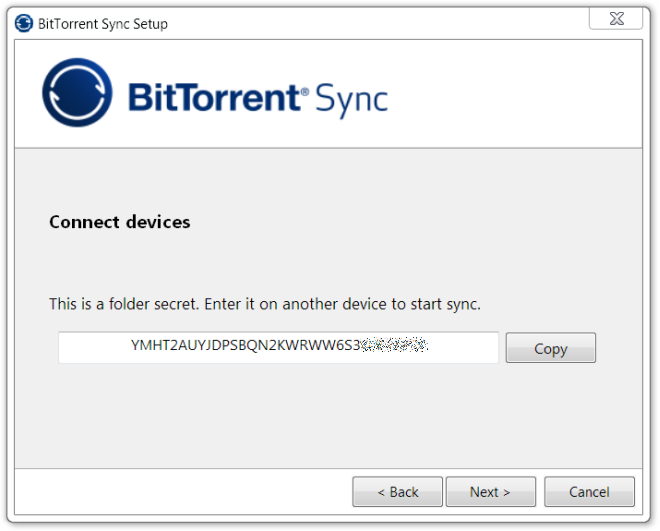The width and height of the screenshot is (660, 531).
Task: Click the 'Connect devices' heading
Action: click(x=120, y=222)
